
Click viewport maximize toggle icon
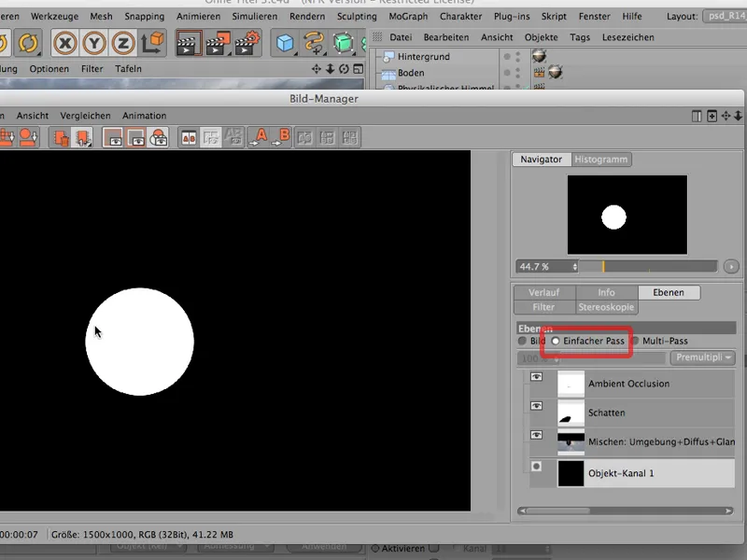358,69
